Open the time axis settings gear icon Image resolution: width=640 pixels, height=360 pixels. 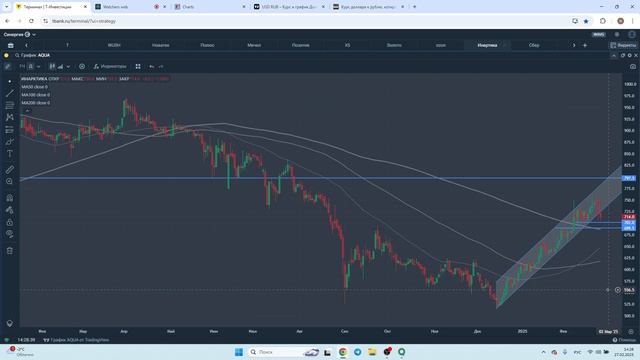(631, 331)
